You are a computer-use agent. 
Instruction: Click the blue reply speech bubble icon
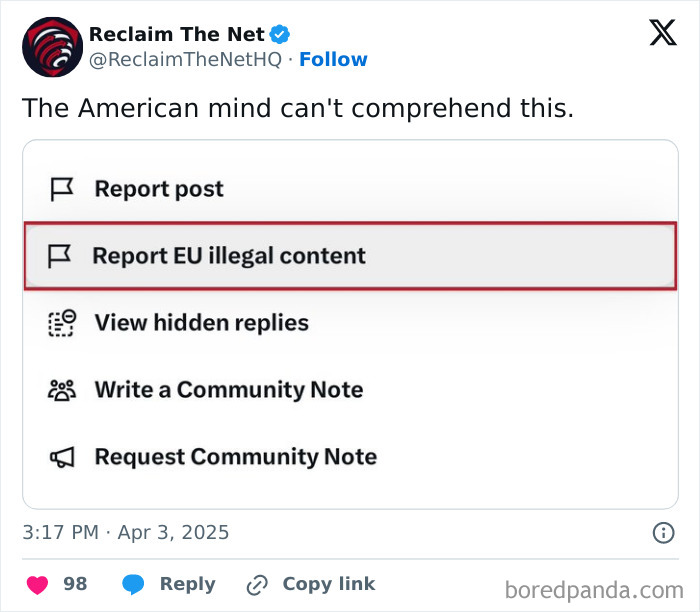pos(133,584)
